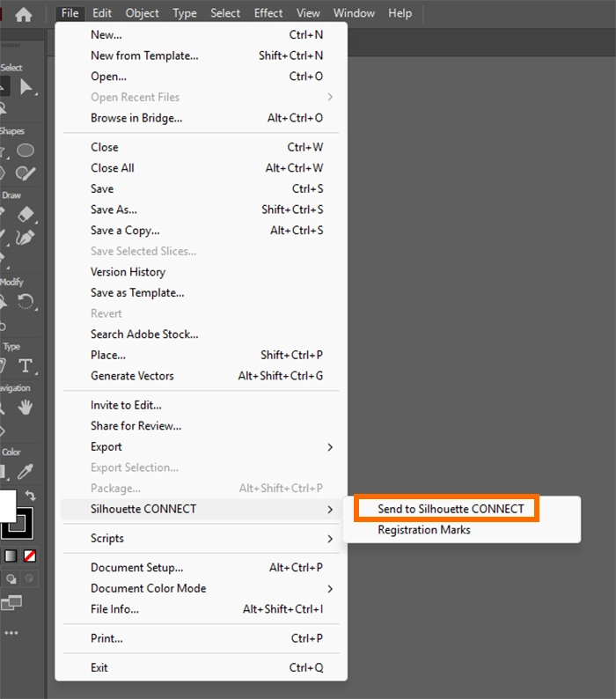Select the Eraser tool
Screen dimensions: 616x699
pos(26,215)
